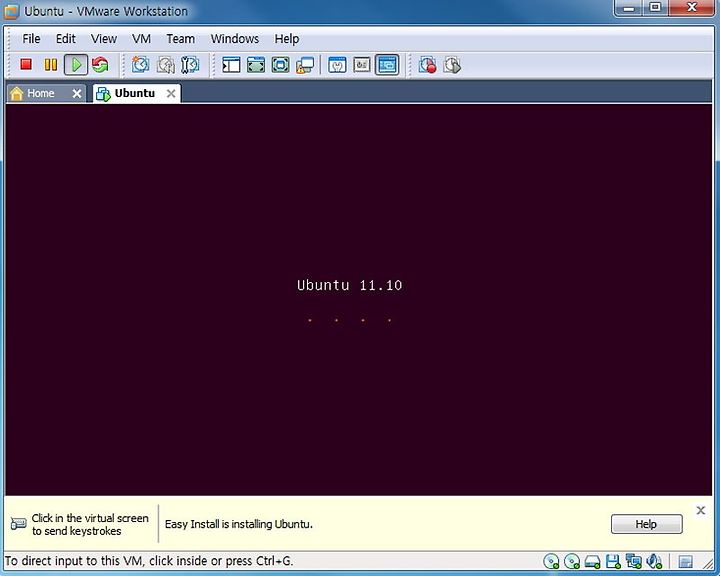720x576 pixels.
Task: Enter full screen mode toolbar icon
Action: point(281,65)
